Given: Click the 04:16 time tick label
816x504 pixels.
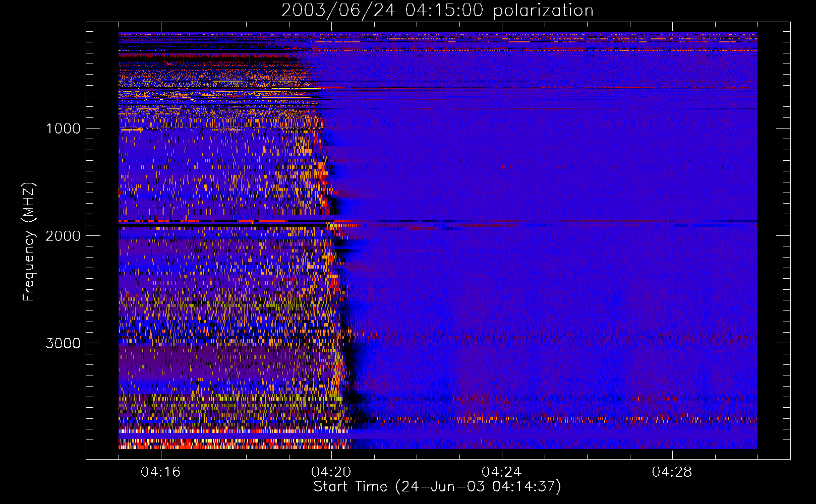Looking at the screenshot, I should pos(160,472).
